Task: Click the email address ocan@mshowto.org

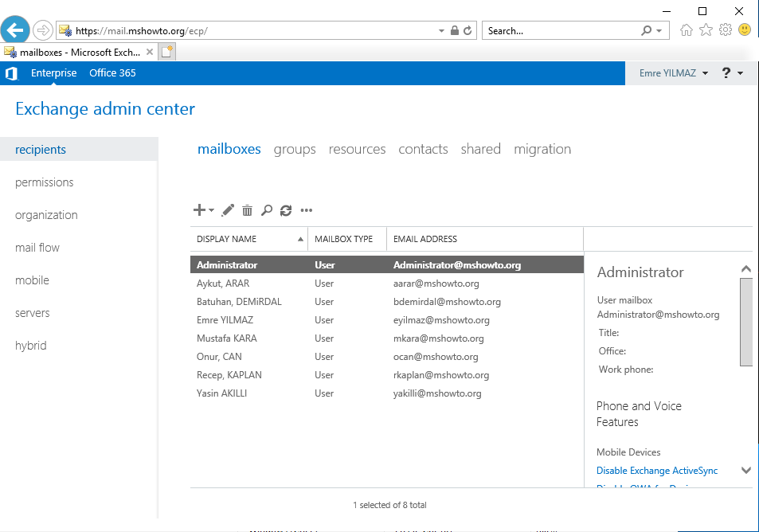Action: (436, 357)
